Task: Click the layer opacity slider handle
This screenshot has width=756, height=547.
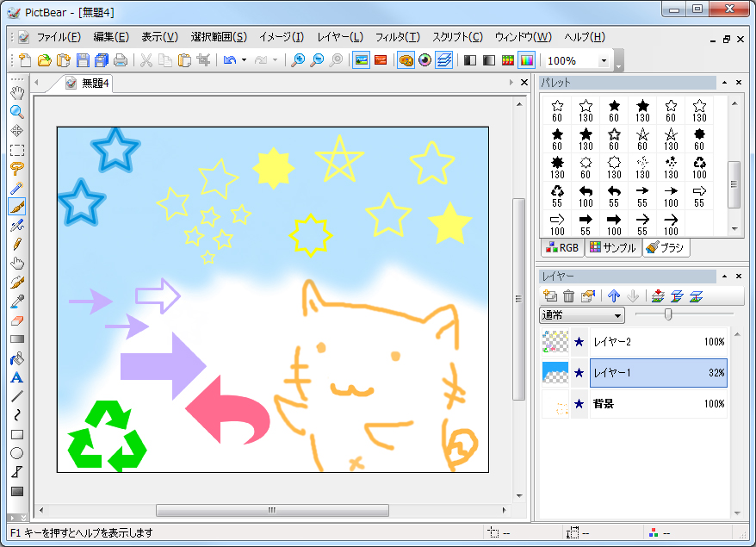Action: 668,314
